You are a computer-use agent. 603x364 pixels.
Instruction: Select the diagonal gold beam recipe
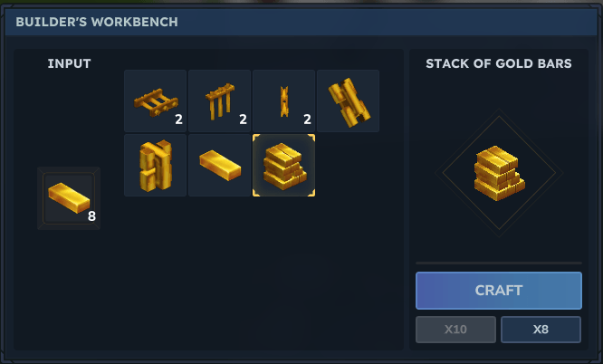[x=348, y=101]
